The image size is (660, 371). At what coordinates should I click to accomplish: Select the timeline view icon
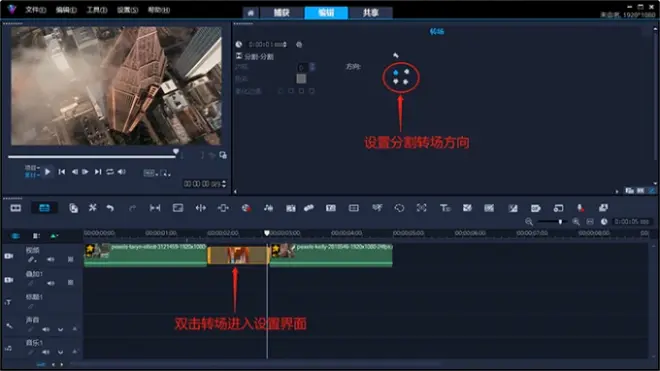tap(44, 208)
